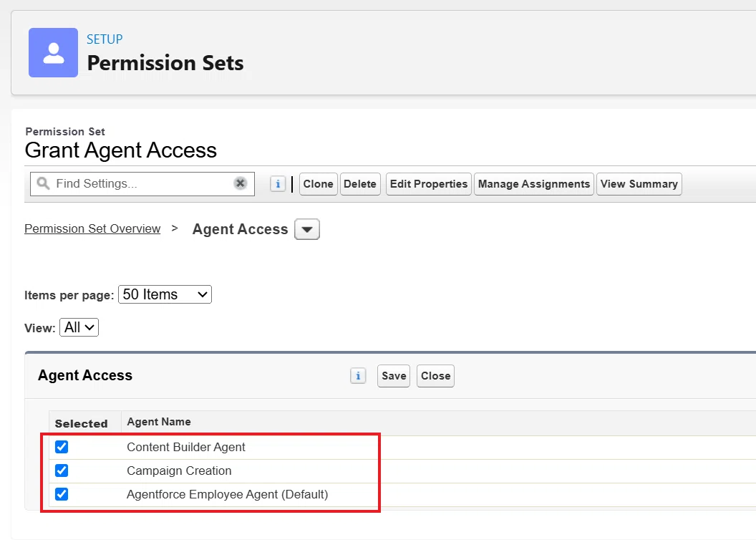
Task: Click the Selected column header
Action: click(x=81, y=423)
